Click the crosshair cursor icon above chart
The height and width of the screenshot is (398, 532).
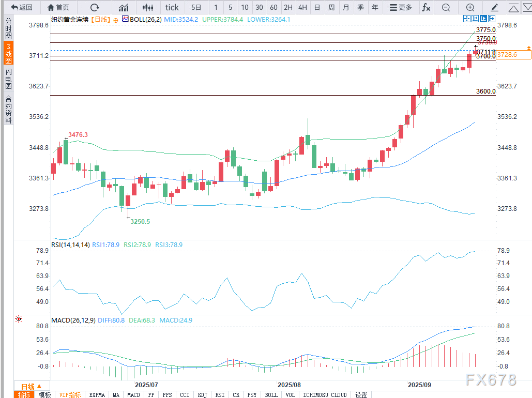[466, 19]
